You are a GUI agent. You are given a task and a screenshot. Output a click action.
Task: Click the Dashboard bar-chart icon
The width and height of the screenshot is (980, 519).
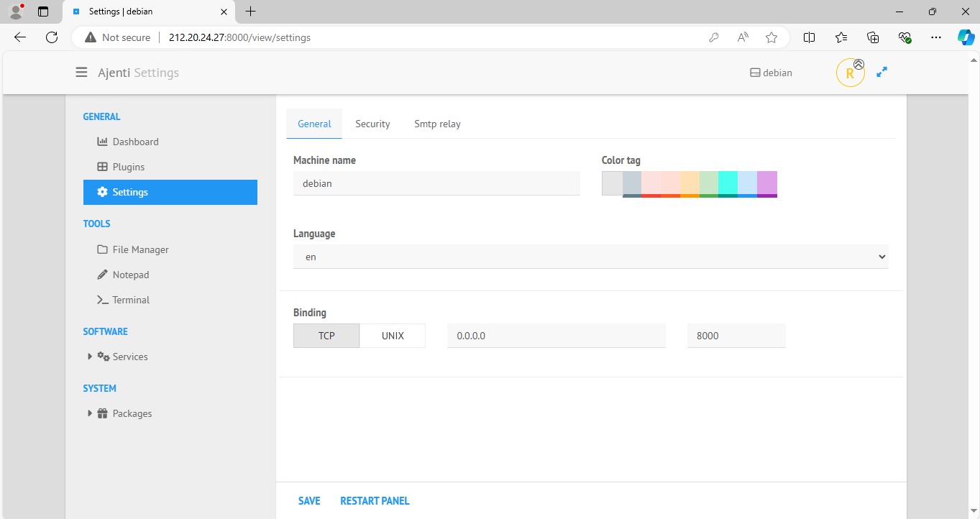[x=102, y=142]
